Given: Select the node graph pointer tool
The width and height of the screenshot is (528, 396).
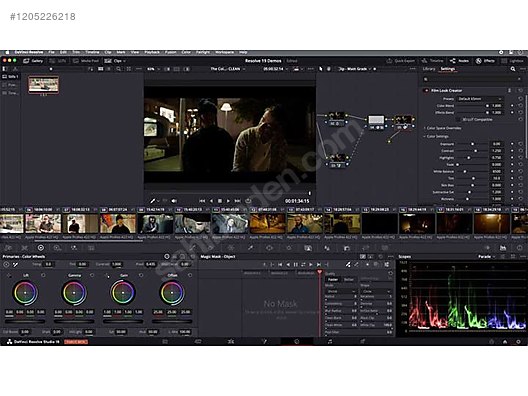Looking at the screenshot, I should tap(321, 69).
